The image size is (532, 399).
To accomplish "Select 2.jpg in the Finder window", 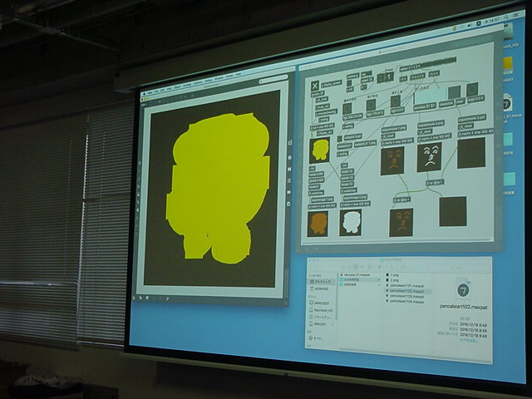I will coord(392,281).
